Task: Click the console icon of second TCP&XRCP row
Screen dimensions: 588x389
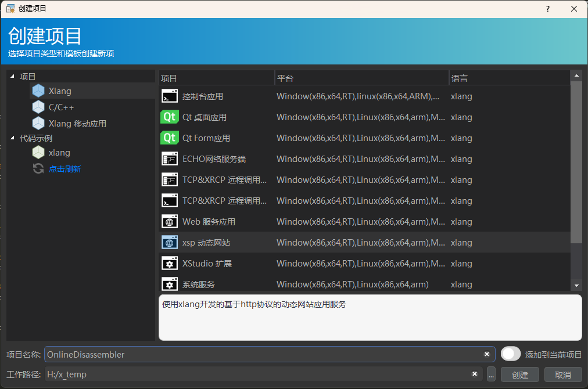Action: tap(170, 200)
